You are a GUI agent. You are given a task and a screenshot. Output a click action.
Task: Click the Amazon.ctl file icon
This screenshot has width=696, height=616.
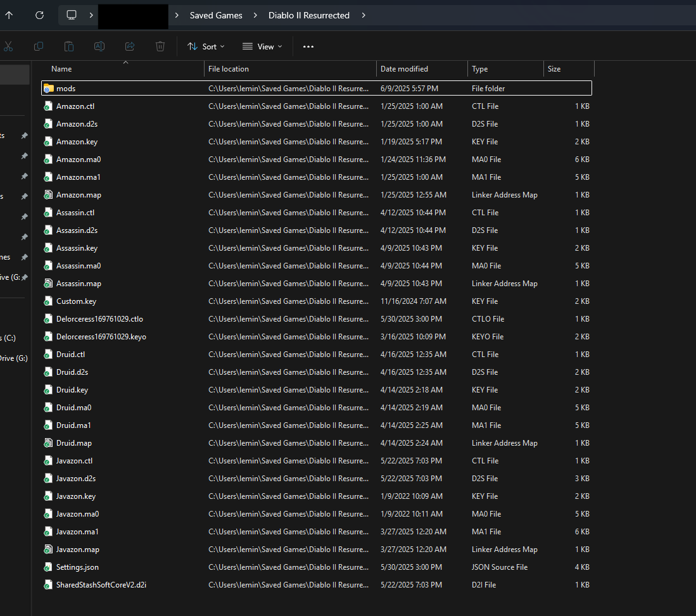pyautogui.click(x=48, y=106)
